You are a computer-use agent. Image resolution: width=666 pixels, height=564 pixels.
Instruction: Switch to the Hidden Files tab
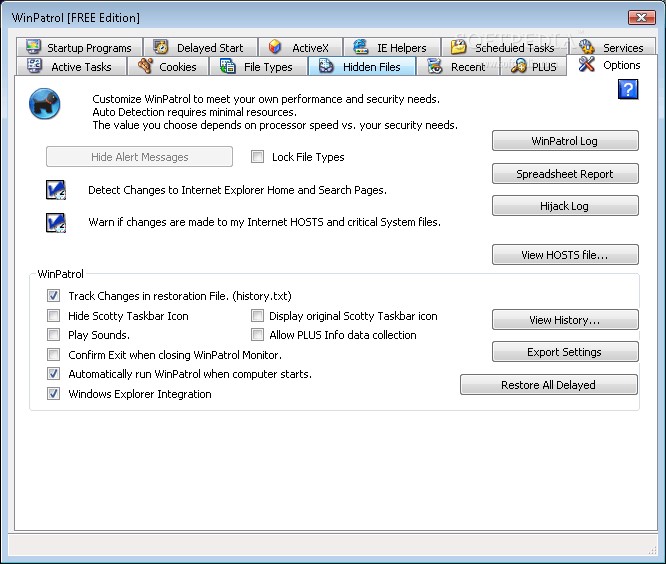pos(361,66)
